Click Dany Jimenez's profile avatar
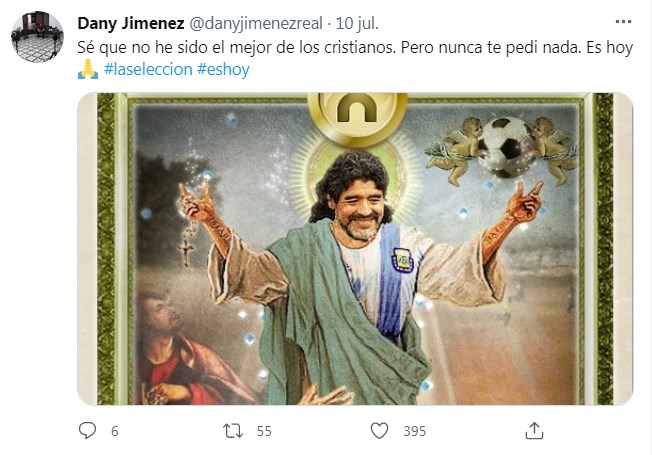Screen dimensions: 652x455 tap(37, 37)
